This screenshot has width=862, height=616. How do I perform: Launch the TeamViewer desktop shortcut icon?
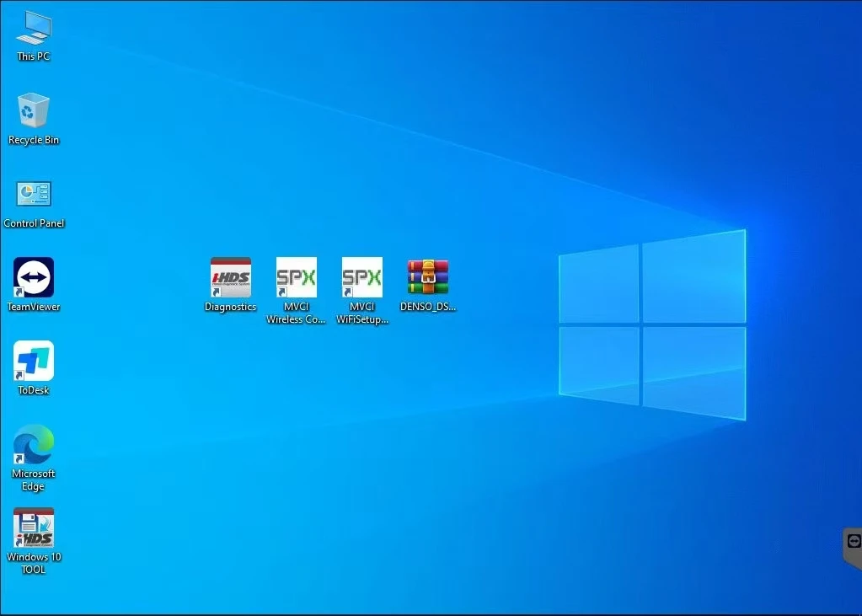click(x=34, y=277)
